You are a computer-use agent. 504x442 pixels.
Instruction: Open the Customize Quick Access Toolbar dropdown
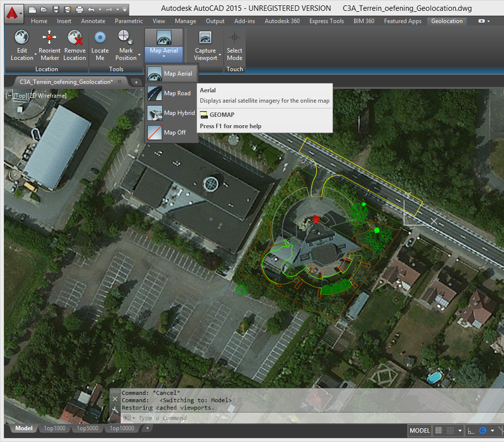point(125,10)
